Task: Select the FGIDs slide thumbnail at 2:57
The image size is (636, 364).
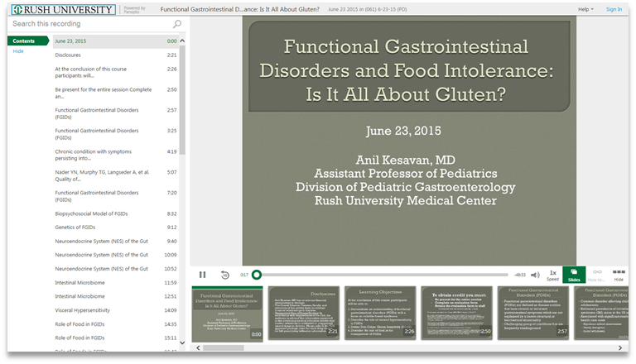Action: click(533, 313)
